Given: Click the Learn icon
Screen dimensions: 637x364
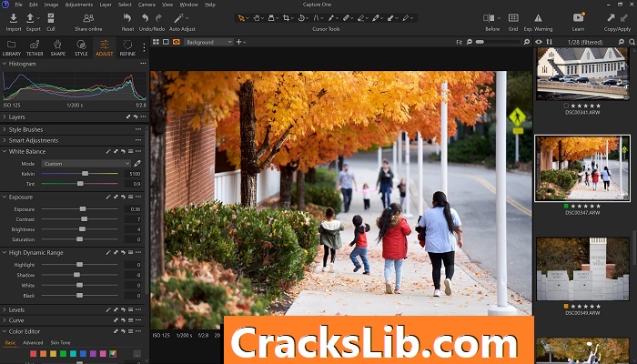Looking at the screenshot, I should 578,18.
